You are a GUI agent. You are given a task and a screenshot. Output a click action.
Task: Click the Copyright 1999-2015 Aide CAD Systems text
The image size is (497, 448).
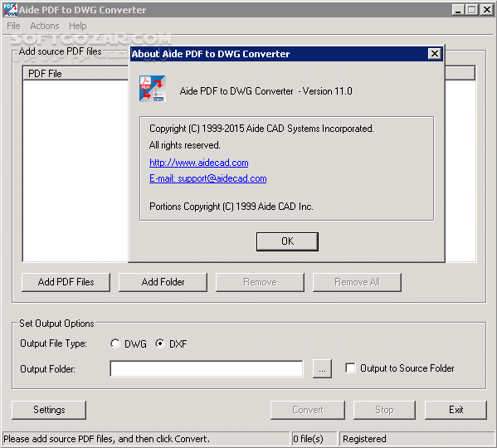pos(261,129)
